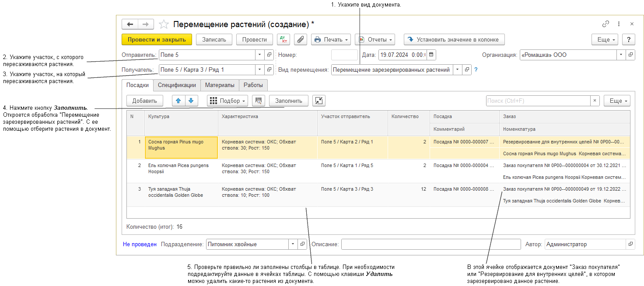Move row up with blue up arrow
The height and width of the screenshot is (286, 644).
[x=178, y=101]
